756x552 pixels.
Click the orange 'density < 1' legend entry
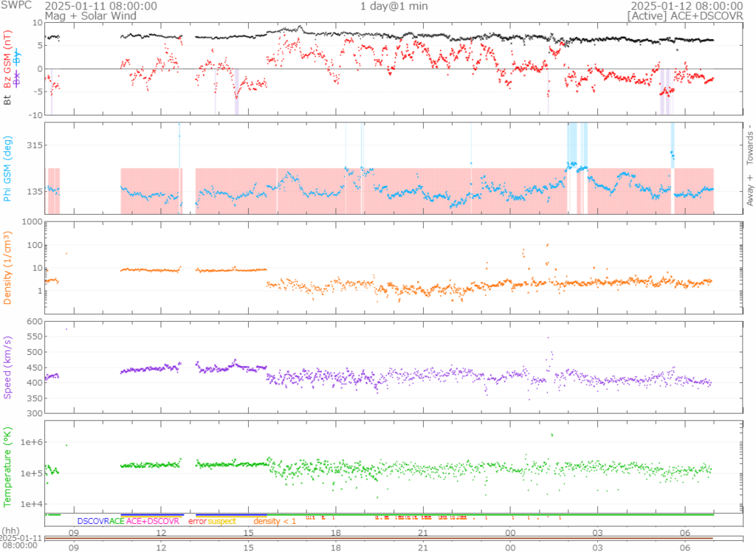275,522
